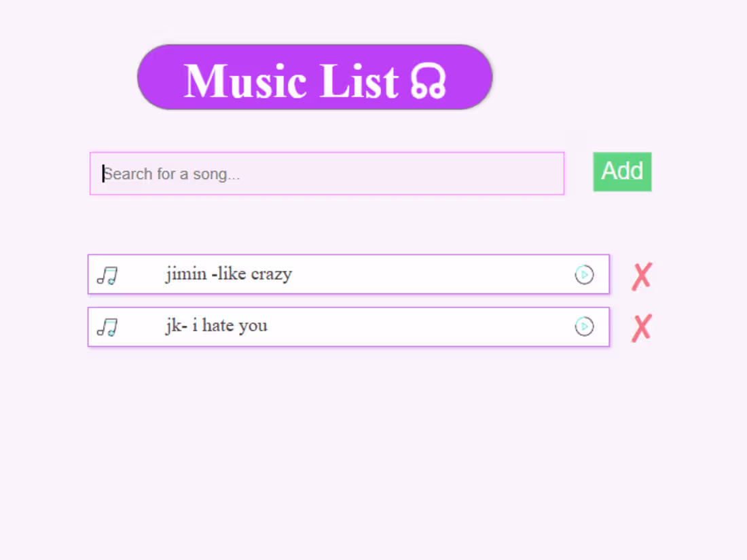747x560 pixels.
Task: Click the Music List header banner
Action: [x=314, y=77]
